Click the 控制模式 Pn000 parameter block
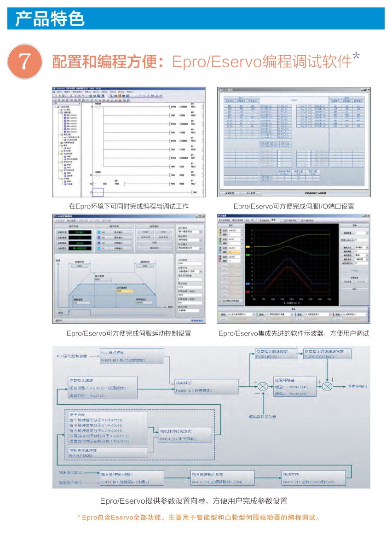The image size is (392, 547). point(206,386)
